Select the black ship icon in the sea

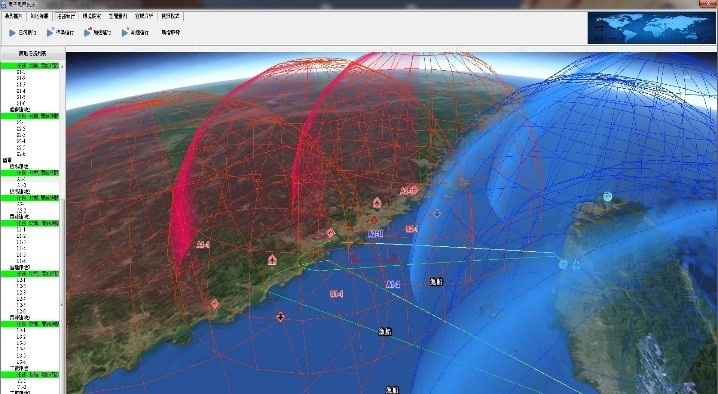click(281, 317)
